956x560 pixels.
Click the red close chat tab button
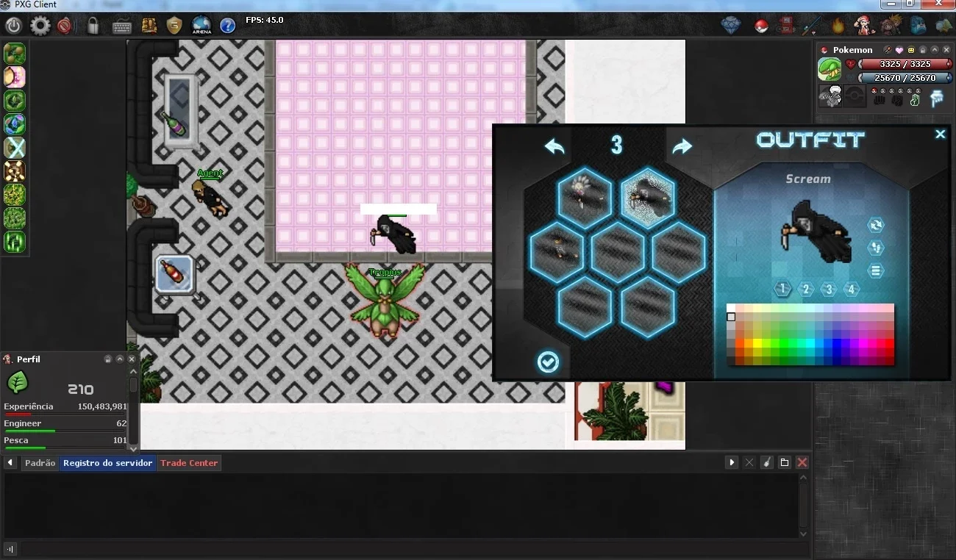tap(802, 462)
